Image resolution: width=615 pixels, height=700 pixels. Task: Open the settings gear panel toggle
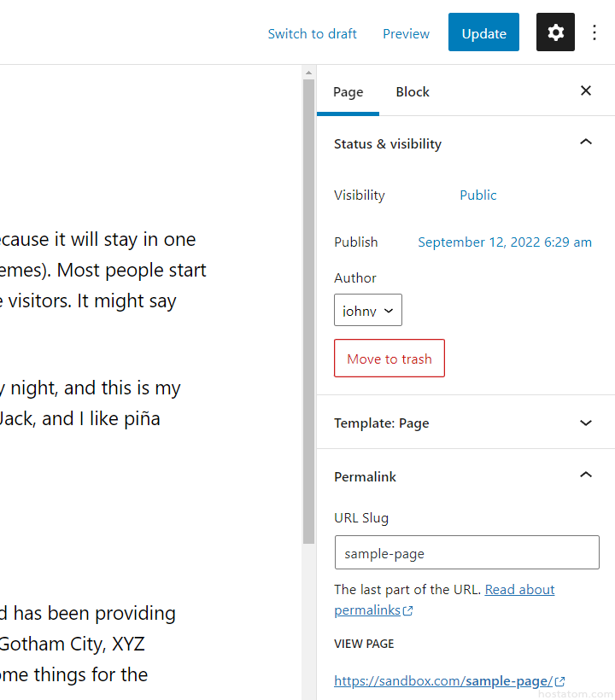[x=555, y=32]
